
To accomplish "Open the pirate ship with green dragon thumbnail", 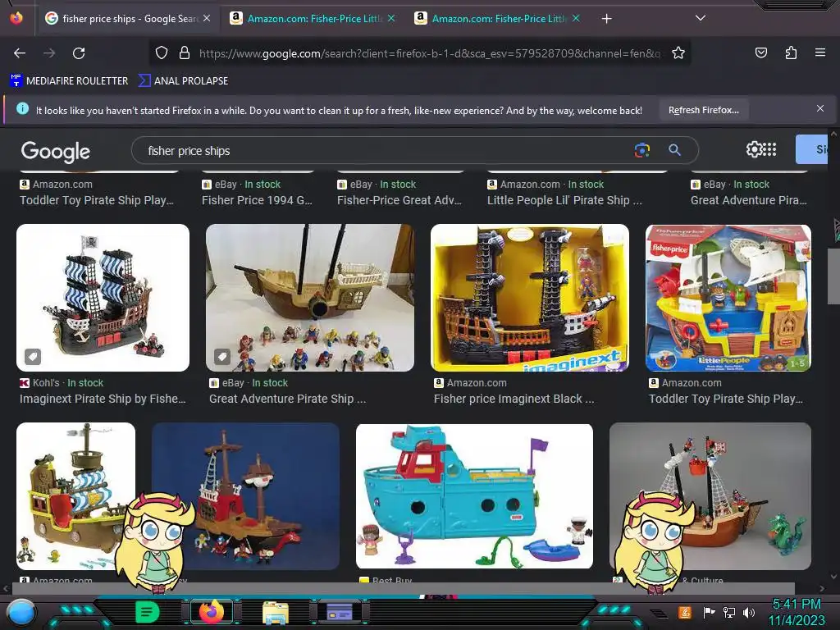I will [x=710, y=496].
